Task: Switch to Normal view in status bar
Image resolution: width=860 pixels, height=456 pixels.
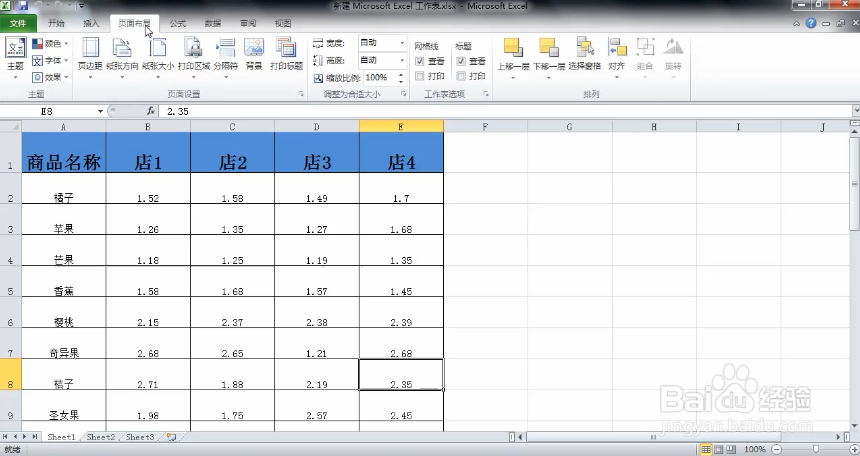Action: 706,449
